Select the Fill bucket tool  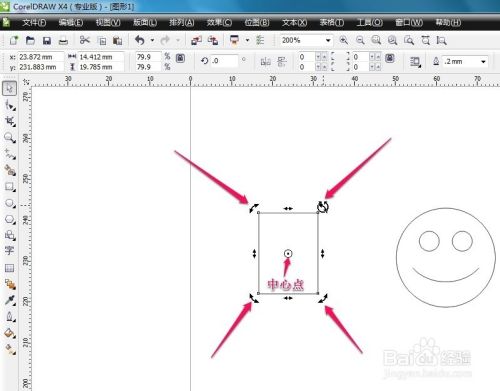pyautogui.click(x=9, y=333)
